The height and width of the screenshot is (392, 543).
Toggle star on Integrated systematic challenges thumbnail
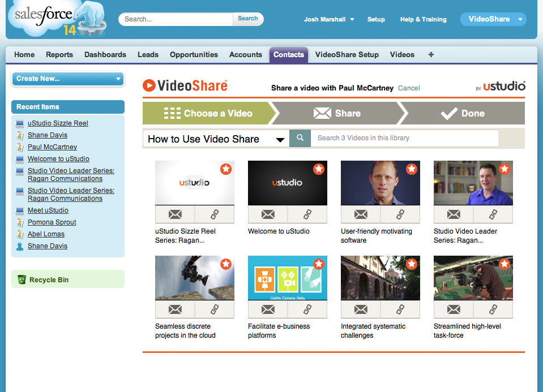412,264
